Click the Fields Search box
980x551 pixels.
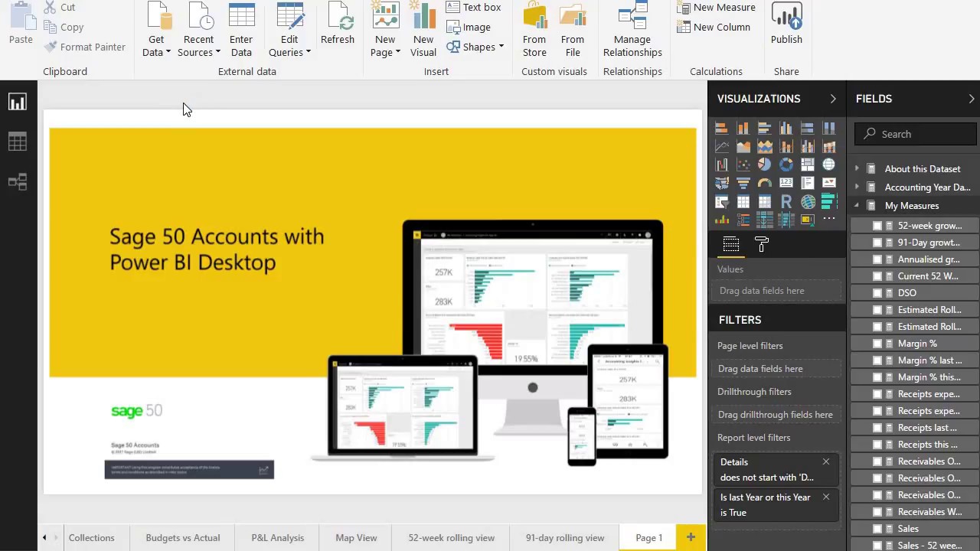click(916, 134)
